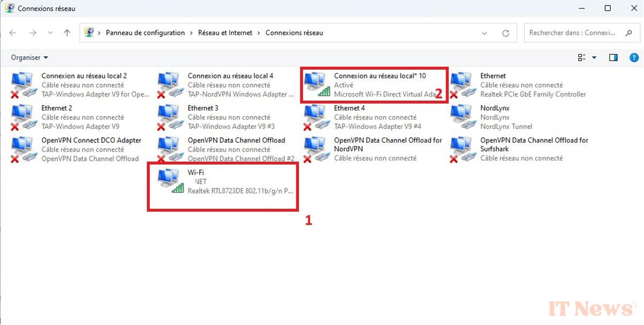Click the up one level arrow
Viewport: 644px width, 325px height.
tap(67, 33)
